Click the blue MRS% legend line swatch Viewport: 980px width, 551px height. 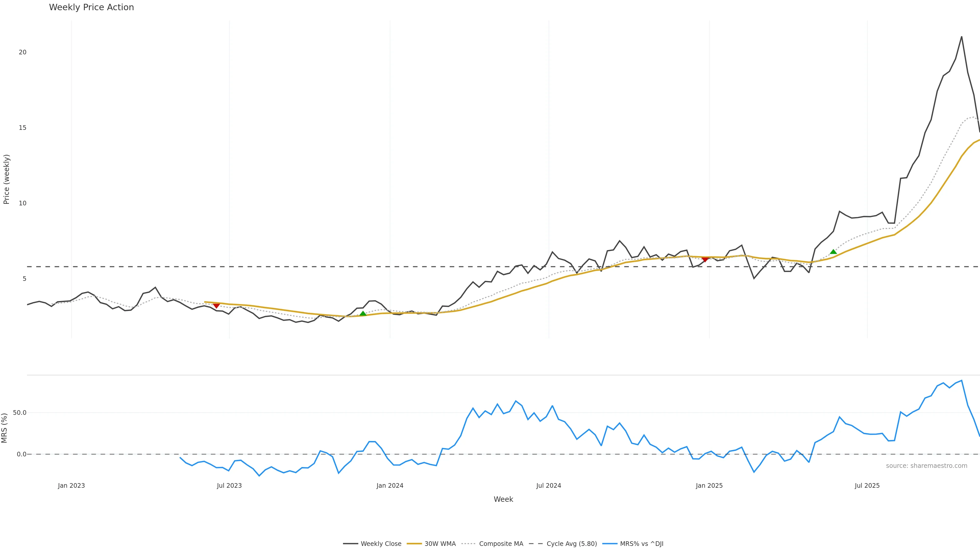click(610, 544)
